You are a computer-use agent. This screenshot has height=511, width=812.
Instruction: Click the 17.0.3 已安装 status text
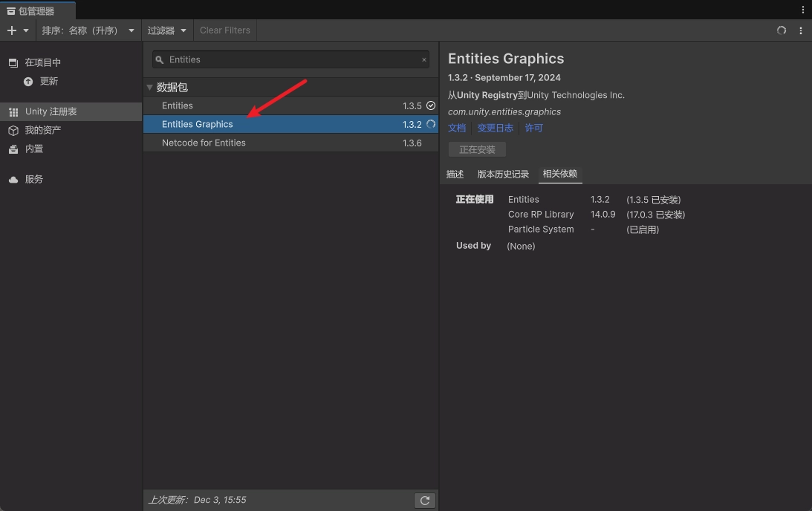click(655, 215)
